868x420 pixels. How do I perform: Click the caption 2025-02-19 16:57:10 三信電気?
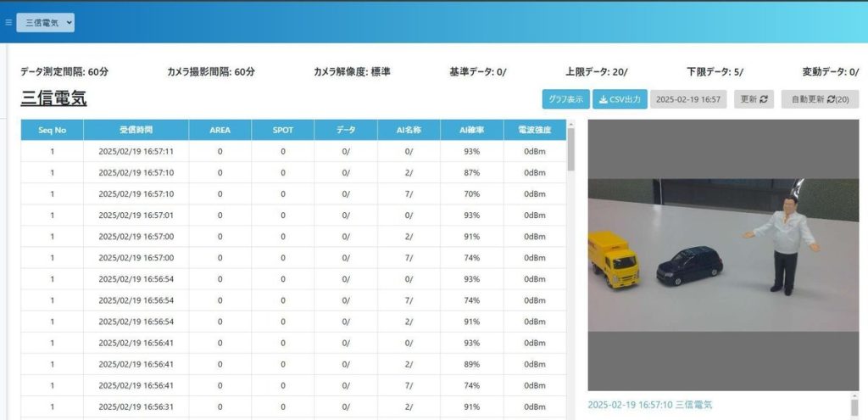point(650,405)
